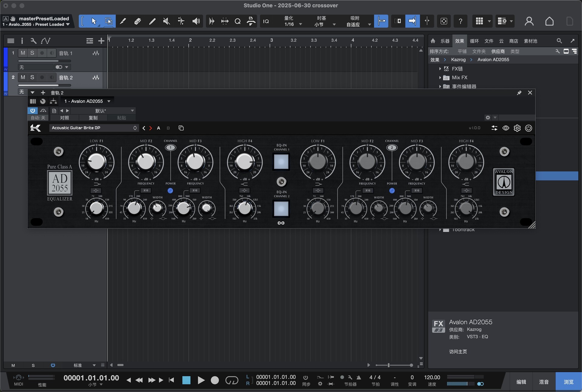Link EQ channels with chain icon
This screenshot has height=392, width=582.
(x=281, y=223)
